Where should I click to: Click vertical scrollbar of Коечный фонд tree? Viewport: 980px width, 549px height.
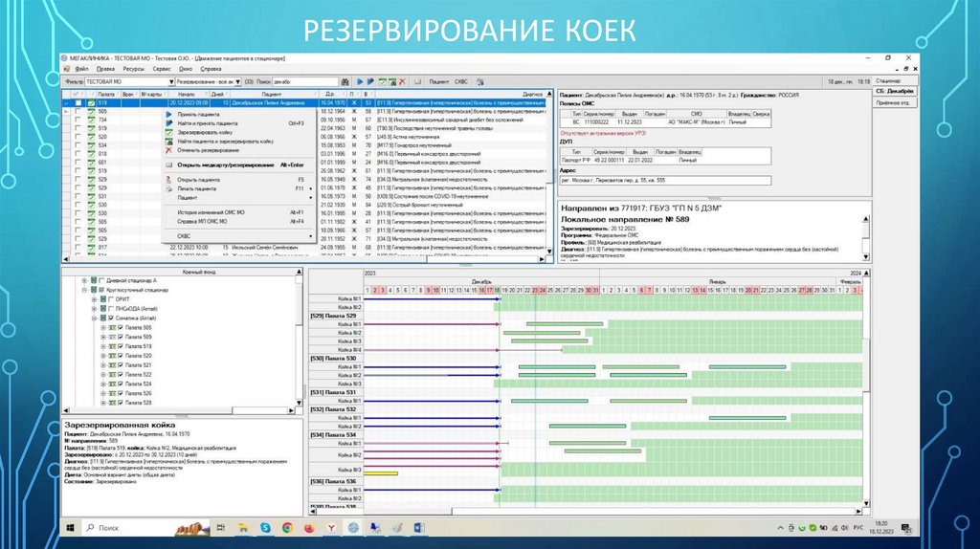(299, 338)
